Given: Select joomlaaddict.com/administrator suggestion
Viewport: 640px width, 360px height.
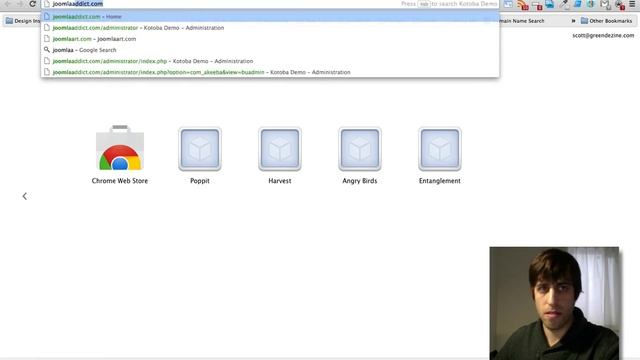Looking at the screenshot, I should point(270,28).
